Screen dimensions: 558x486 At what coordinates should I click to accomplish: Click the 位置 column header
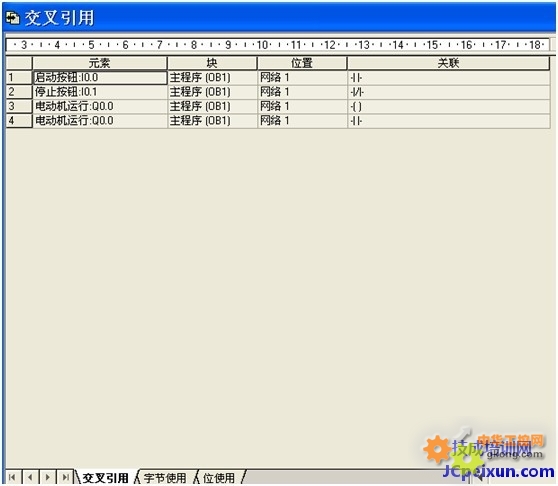point(302,63)
